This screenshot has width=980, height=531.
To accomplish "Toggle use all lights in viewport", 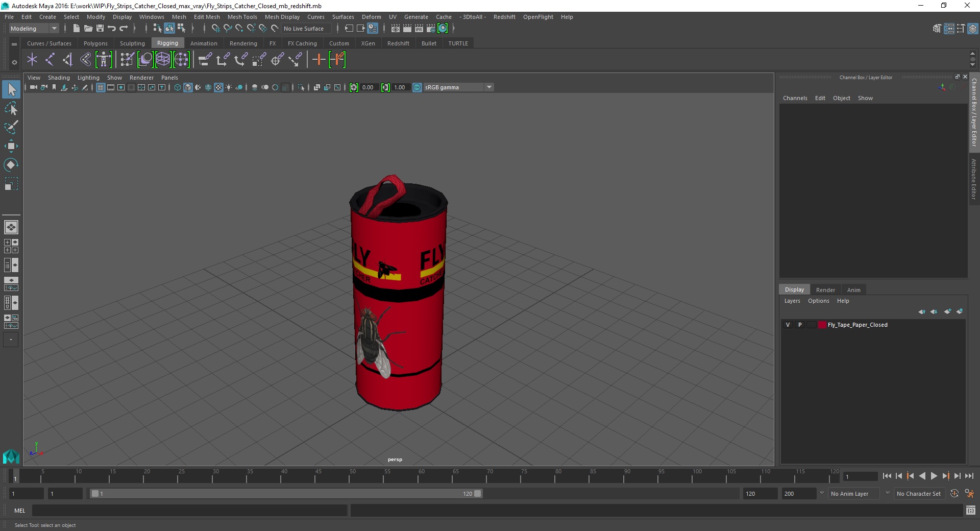I will tap(229, 87).
